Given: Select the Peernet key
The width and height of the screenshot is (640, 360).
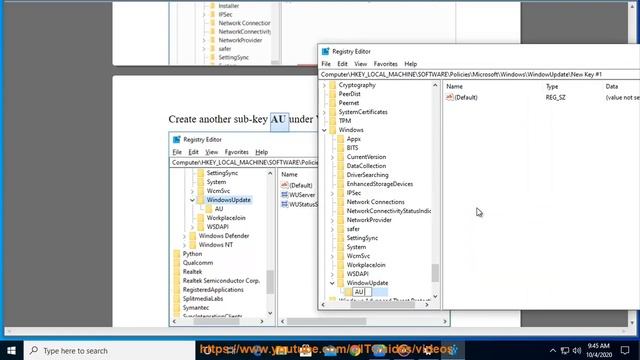Looking at the screenshot, I should point(349,103).
